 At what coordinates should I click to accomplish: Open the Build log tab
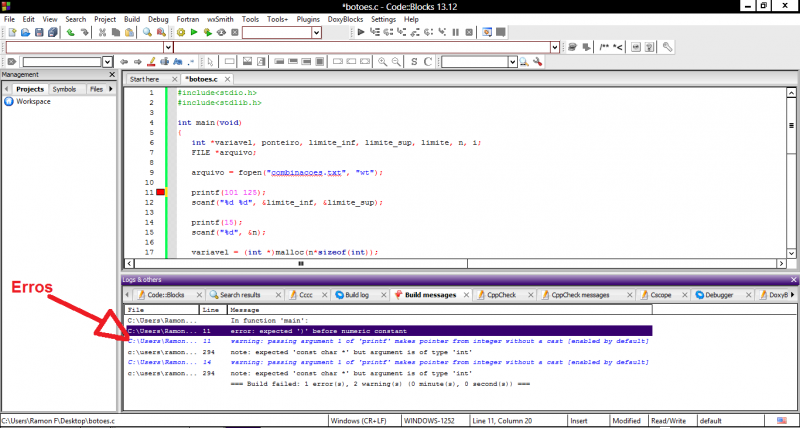click(357, 295)
